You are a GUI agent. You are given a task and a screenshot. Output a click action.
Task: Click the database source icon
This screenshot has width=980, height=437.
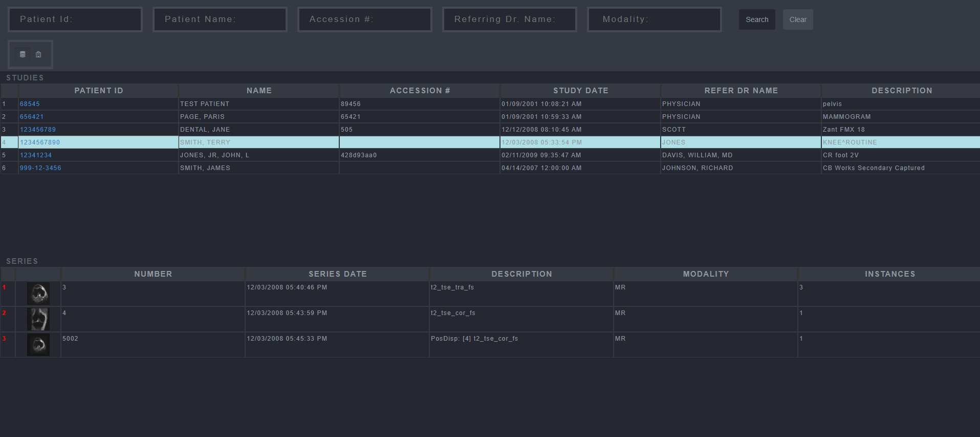pos(23,54)
